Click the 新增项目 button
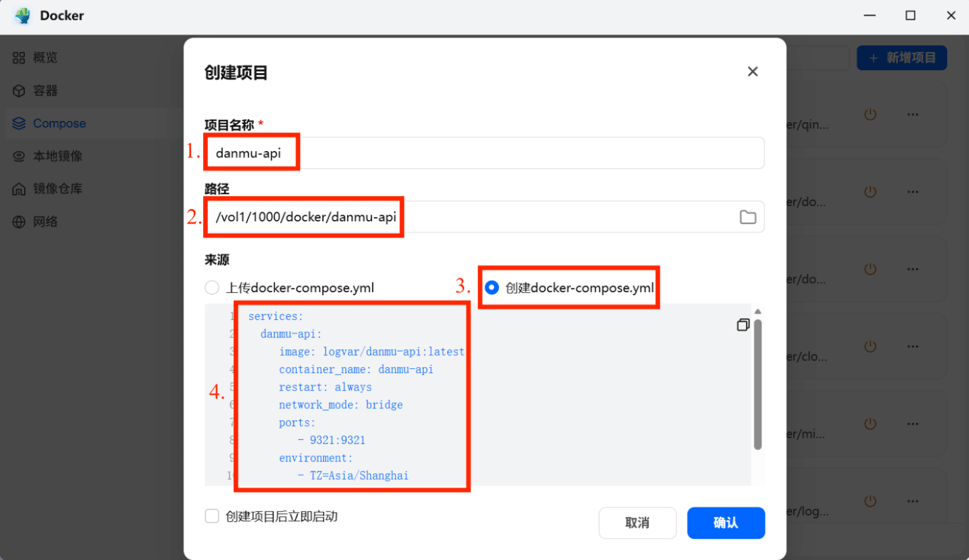This screenshot has width=969, height=560. 902,57
